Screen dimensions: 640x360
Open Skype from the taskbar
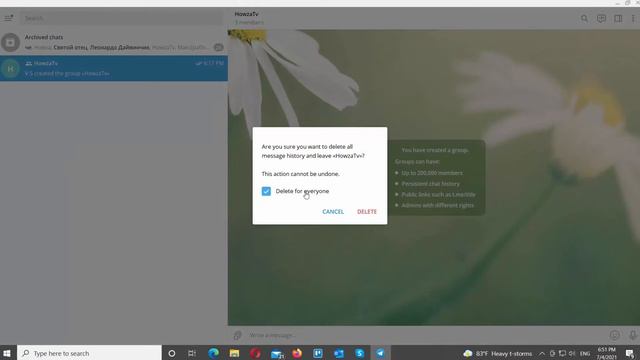(360, 353)
